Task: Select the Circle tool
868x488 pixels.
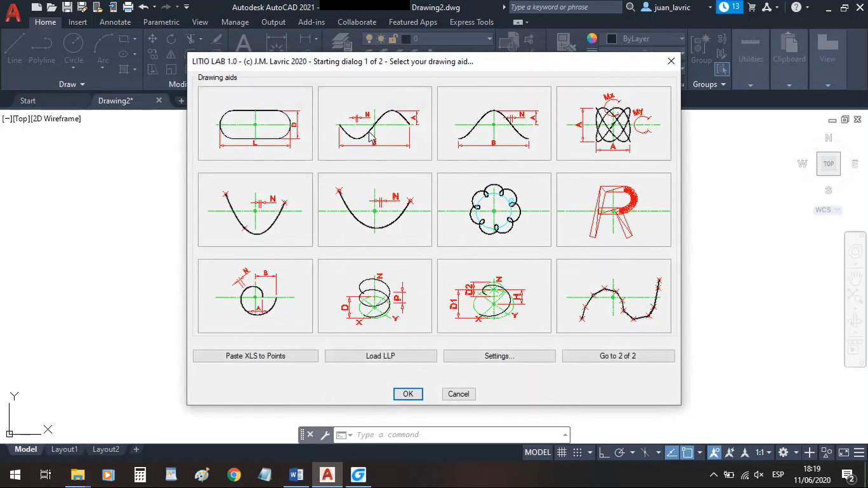Action: point(74,48)
